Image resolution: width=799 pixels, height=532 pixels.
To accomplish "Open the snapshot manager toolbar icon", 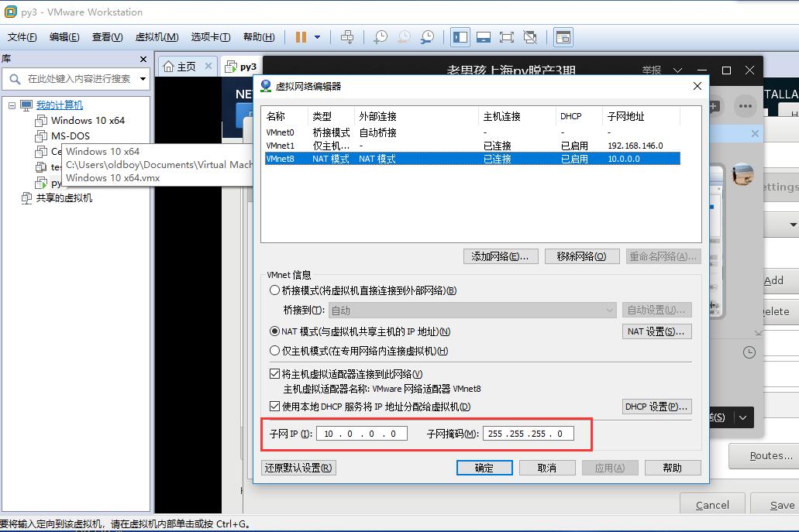I will pos(427,37).
